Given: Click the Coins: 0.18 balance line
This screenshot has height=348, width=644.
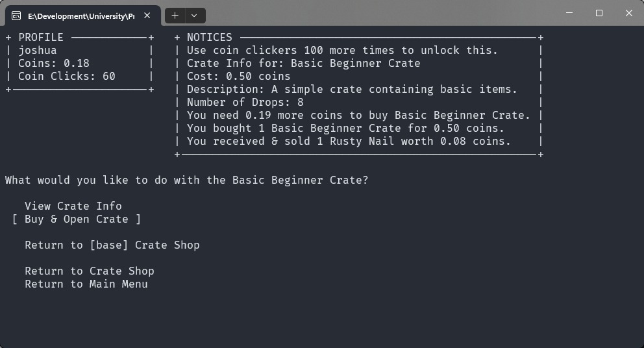Looking at the screenshot, I should point(54,63).
